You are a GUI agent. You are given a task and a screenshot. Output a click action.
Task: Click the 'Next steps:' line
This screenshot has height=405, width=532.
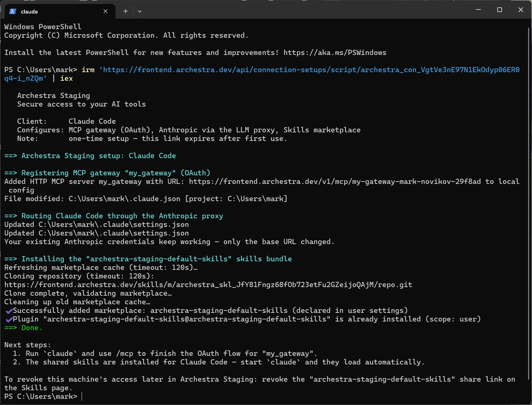tap(28, 345)
